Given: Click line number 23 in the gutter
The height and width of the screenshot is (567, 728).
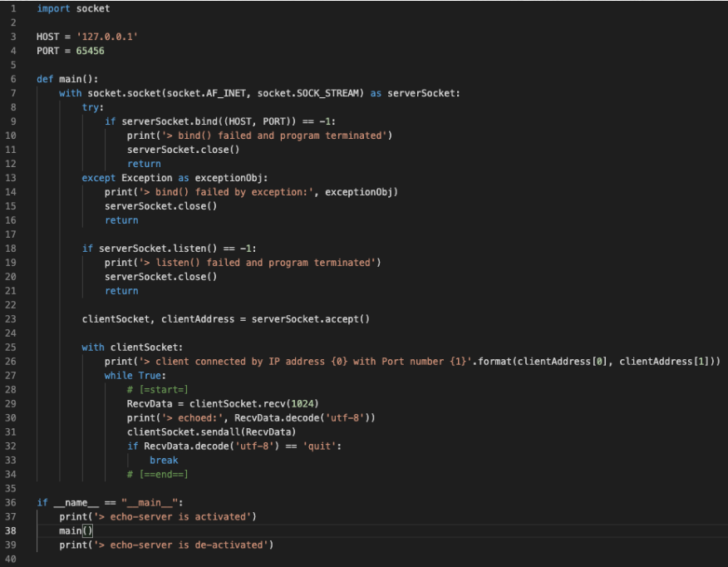Looking at the screenshot, I should pyautogui.click(x=11, y=319).
